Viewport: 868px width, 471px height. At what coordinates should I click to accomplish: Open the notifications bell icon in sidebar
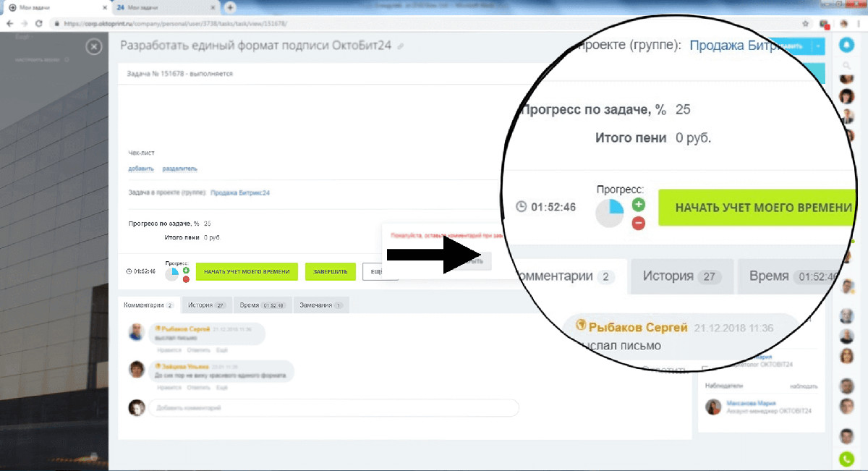[x=846, y=45]
